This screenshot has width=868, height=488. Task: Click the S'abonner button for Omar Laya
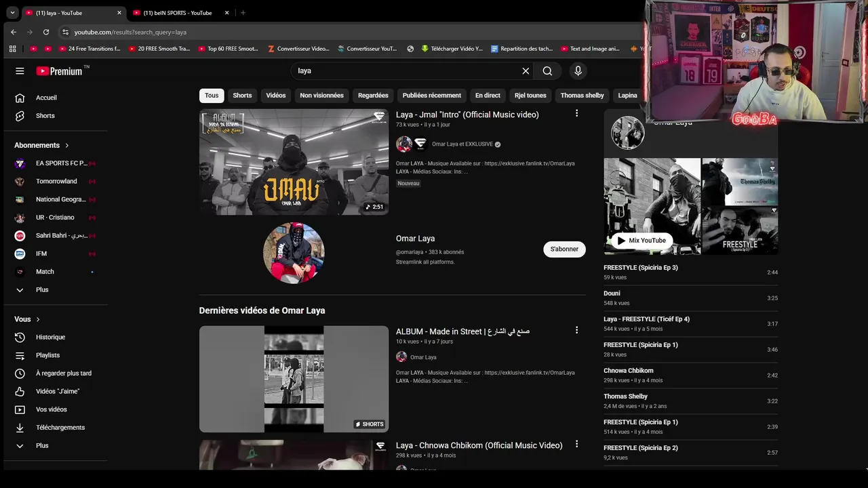tap(564, 249)
